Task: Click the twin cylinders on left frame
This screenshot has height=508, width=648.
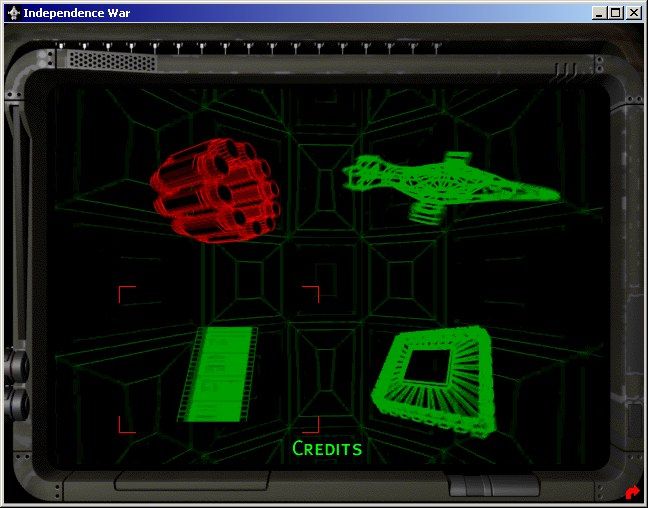Action: tap(16, 385)
